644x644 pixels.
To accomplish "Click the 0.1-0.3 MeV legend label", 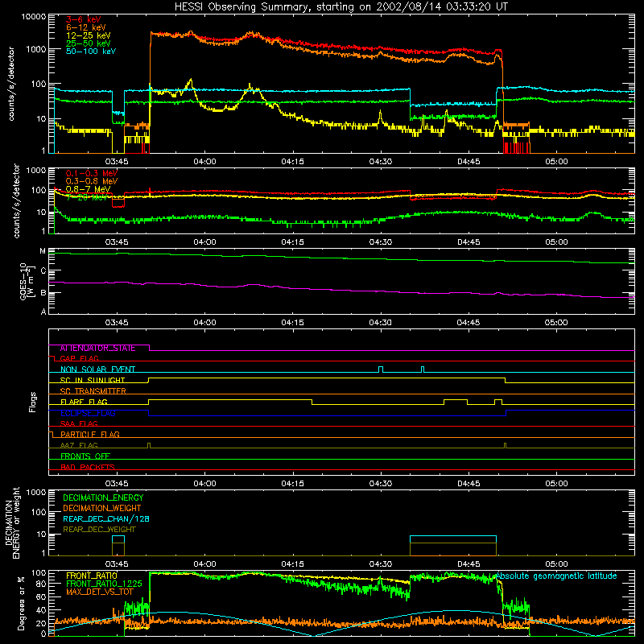I will pyautogui.click(x=91, y=173).
